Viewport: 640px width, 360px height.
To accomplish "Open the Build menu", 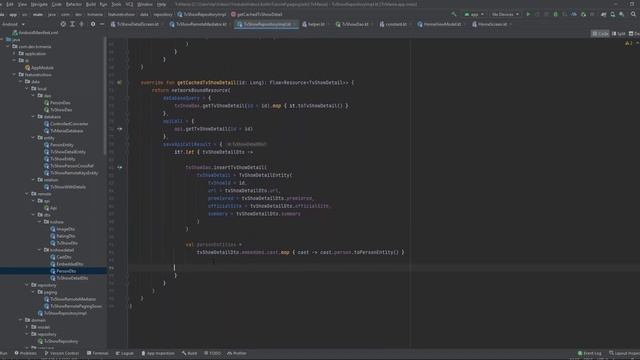I will [90, 4].
